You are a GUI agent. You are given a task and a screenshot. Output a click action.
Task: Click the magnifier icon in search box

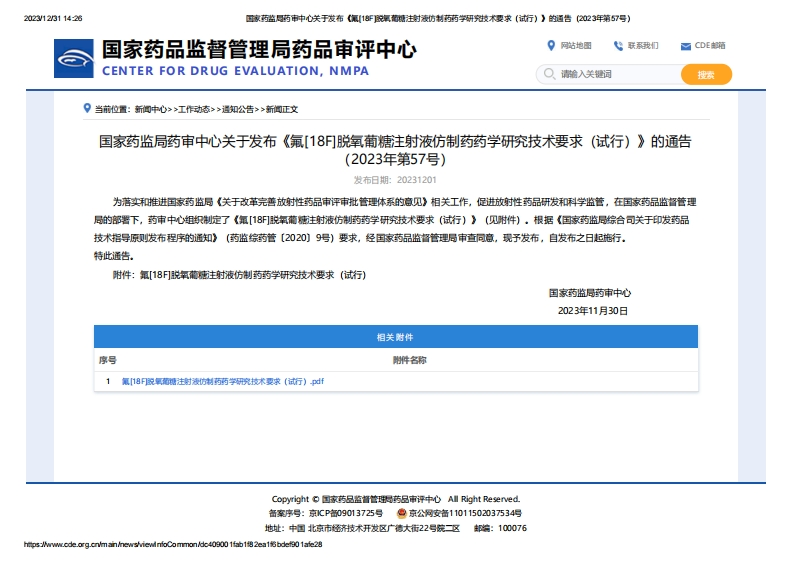pos(549,74)
